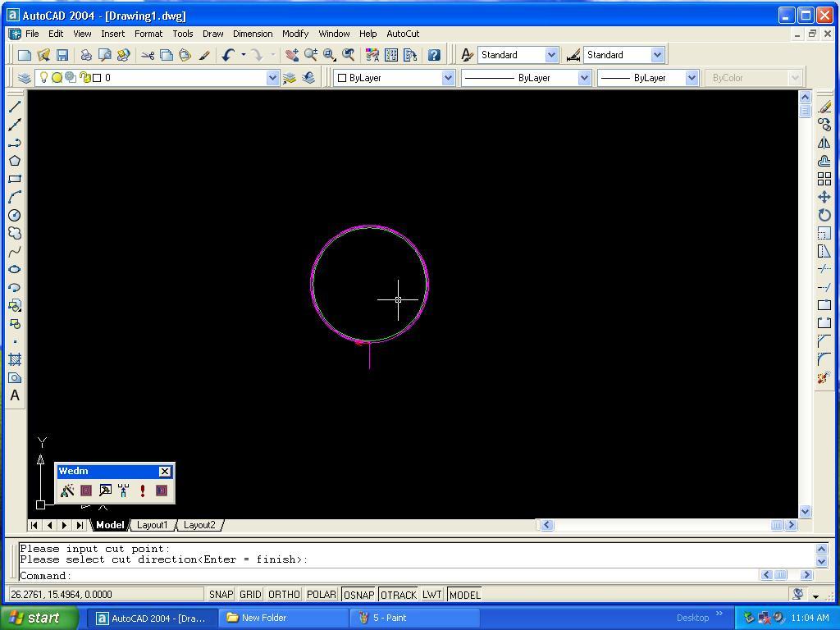Screen dimensions: 840x630
Task: Toggle SNAP mode in status bar
Action: (x=221, y=595)
